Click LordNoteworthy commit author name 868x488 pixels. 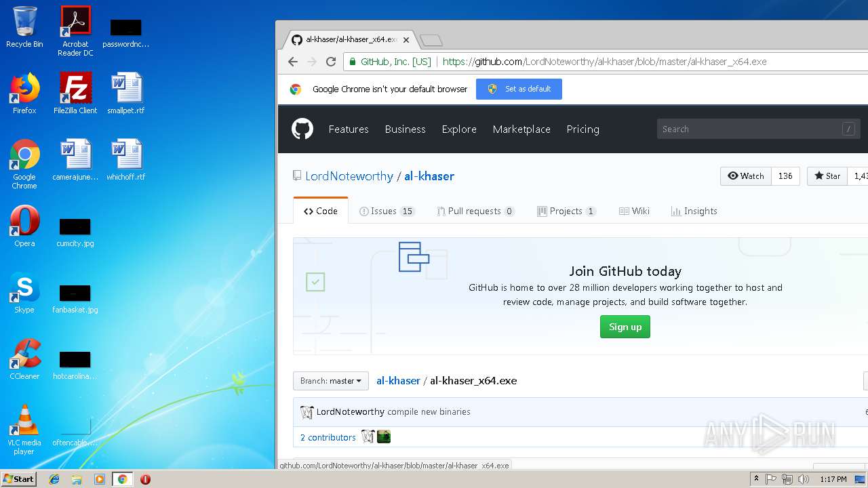click(x=351, y=411)
